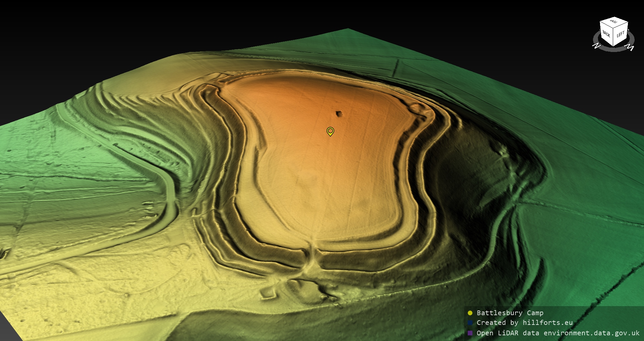
Task: Click the purple square beside Open LiDAR data
Action: [470, 333]
